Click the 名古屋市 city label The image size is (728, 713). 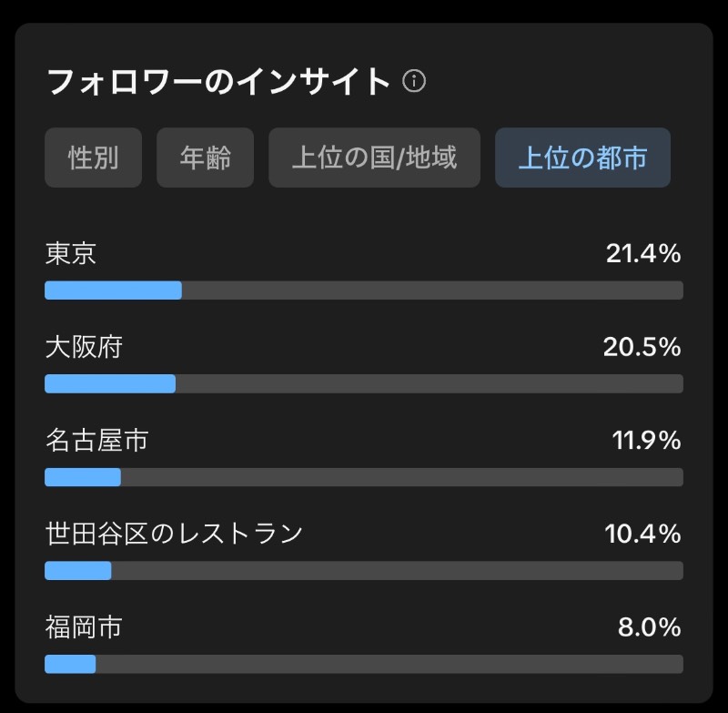click(96, 441)
